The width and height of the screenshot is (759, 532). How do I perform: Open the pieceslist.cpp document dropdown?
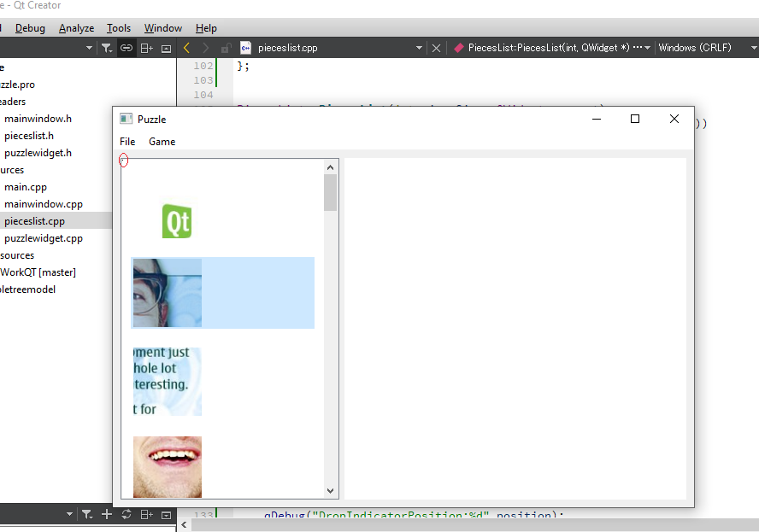click(x=419, y=48)
